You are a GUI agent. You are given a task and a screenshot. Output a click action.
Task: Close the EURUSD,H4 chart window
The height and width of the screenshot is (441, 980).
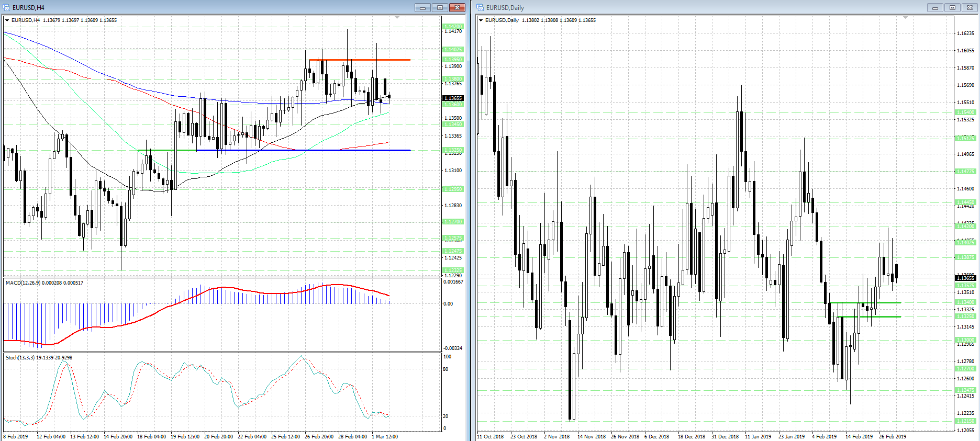457,7
